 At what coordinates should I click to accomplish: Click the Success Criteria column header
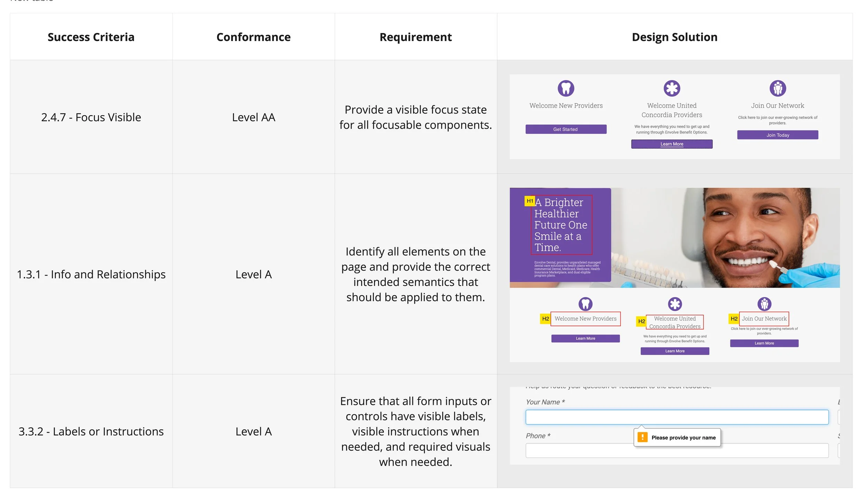[x=91, y=37]
